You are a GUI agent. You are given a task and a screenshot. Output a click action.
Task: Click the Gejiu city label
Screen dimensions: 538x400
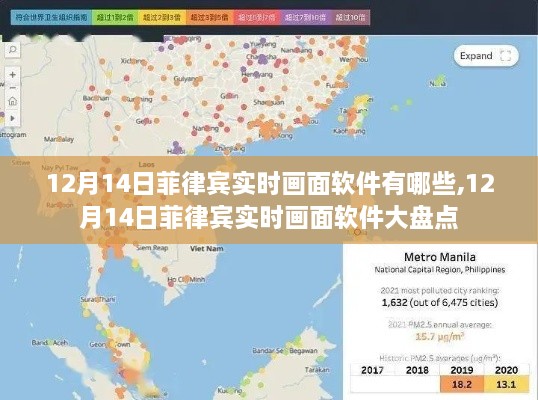pos(144,121)
